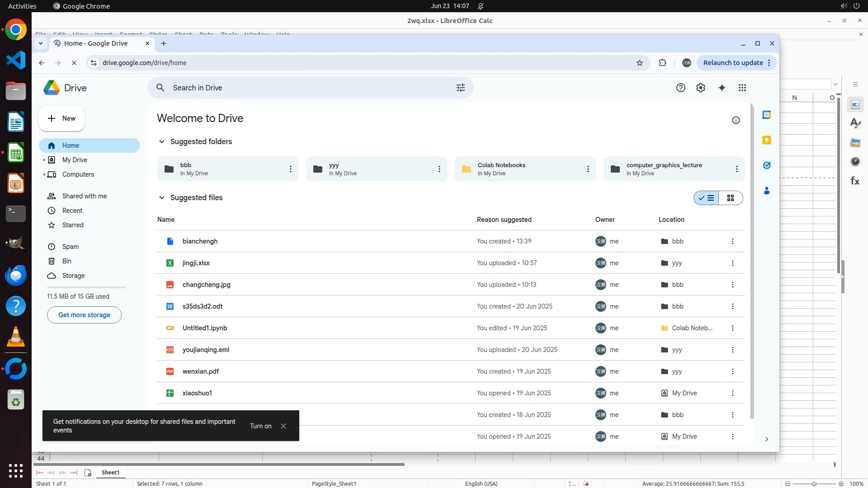Open Google Calendar side panel icon
Screen dimensions: 868x488
click(x=766, y=115)
